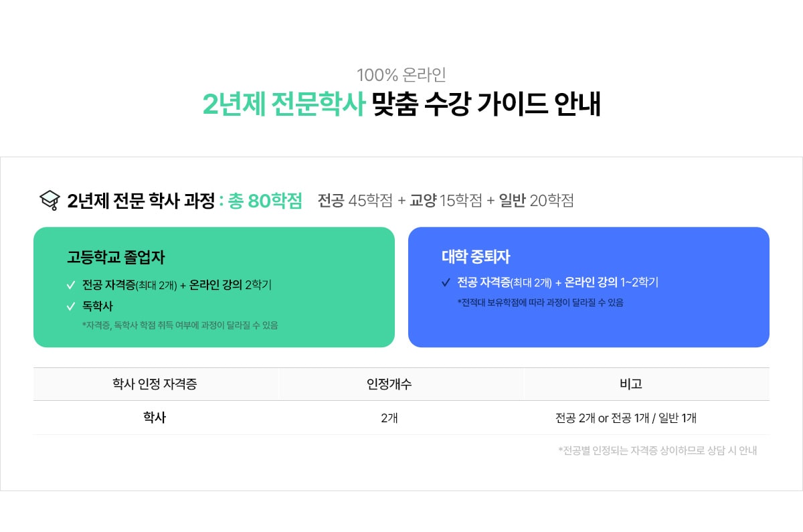
Task: Click the 대학 중퇴자 card heading
Action: coord(476,256)
